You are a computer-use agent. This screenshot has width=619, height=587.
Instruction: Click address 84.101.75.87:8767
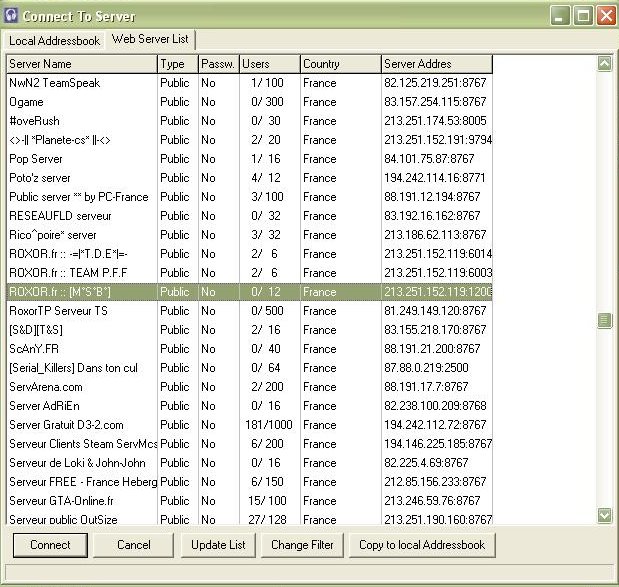(x=429, y=159)
